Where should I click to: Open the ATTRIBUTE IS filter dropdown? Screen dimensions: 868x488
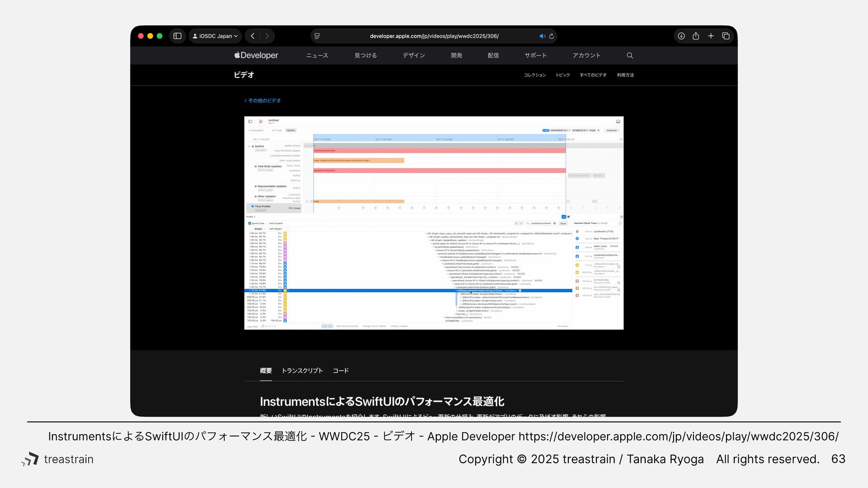579,131
